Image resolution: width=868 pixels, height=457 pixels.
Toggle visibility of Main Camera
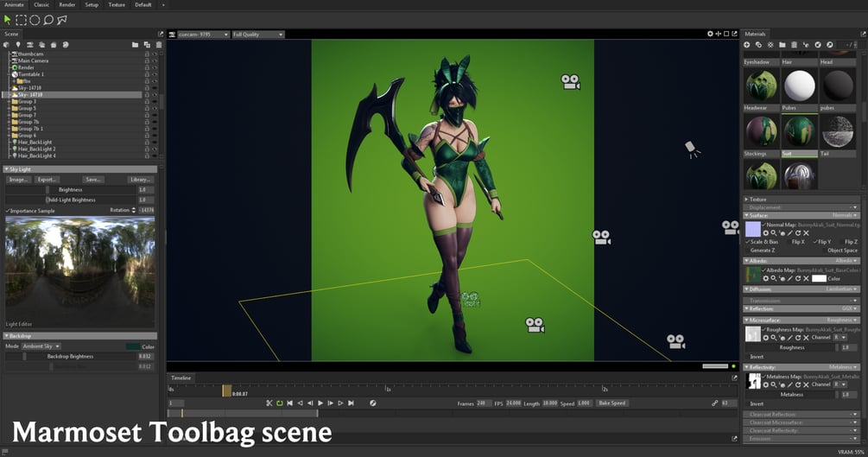coord(155,61)
